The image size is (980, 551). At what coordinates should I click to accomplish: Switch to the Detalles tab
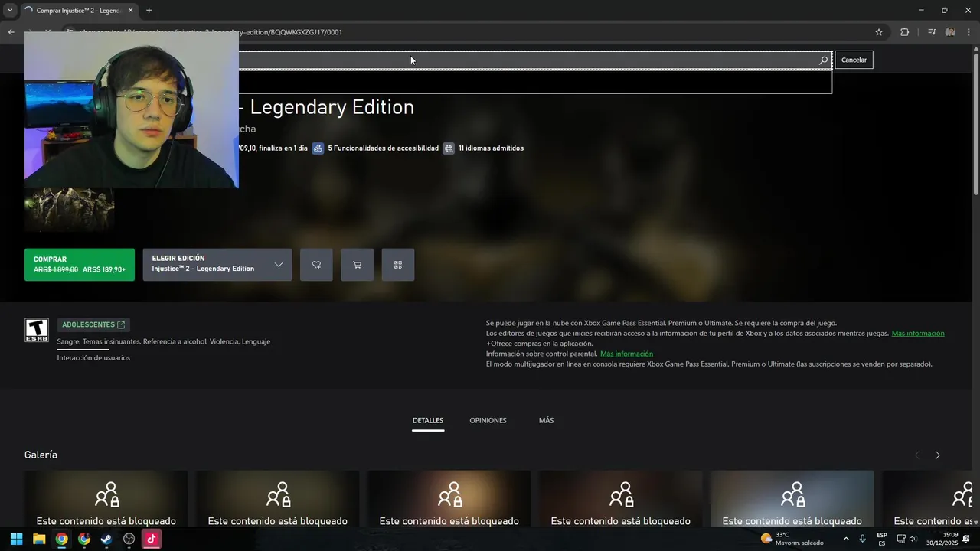click(x=428, y=421)
